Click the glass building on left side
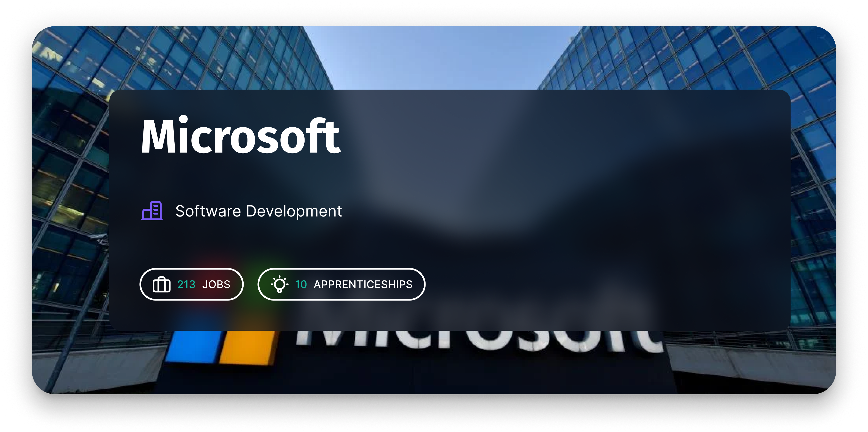 pyautogui.click(x=71, y=169)
